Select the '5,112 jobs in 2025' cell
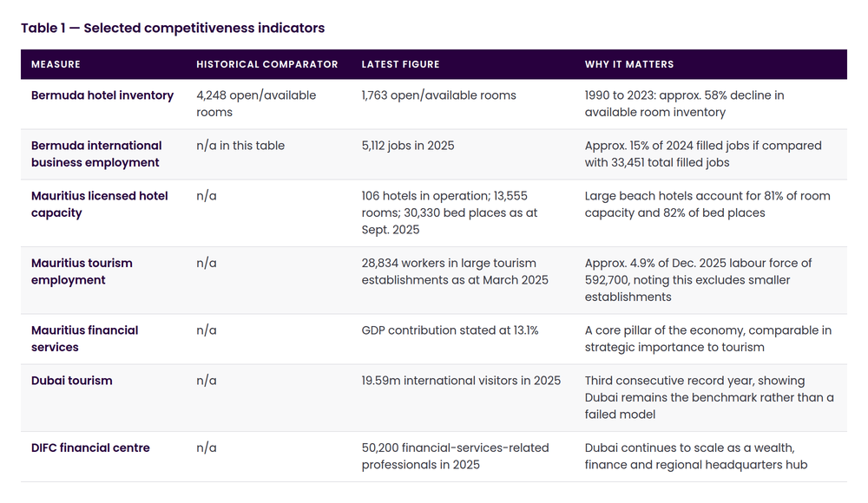The width and height of the screenshot is (868, 503). (x=407, y=146)
